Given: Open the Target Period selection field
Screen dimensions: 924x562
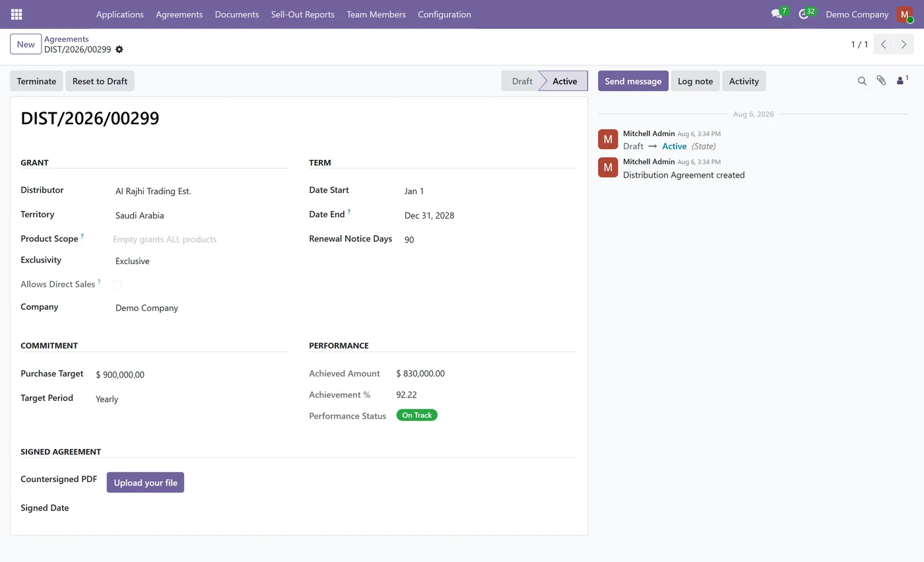Looking at the screenshot, I should pyautogui.click(x=191, y=399).
